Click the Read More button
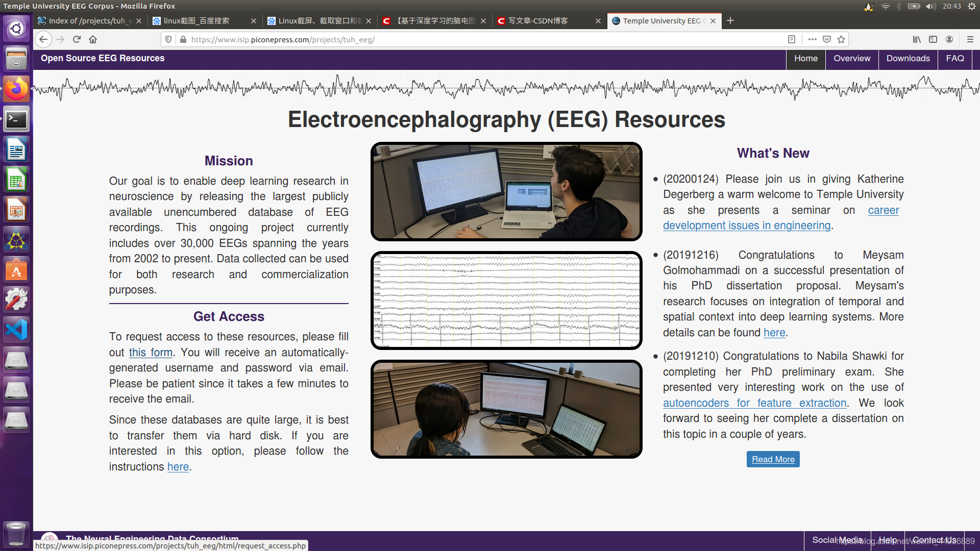The image size is (980, 551). (x=773, y=459)
